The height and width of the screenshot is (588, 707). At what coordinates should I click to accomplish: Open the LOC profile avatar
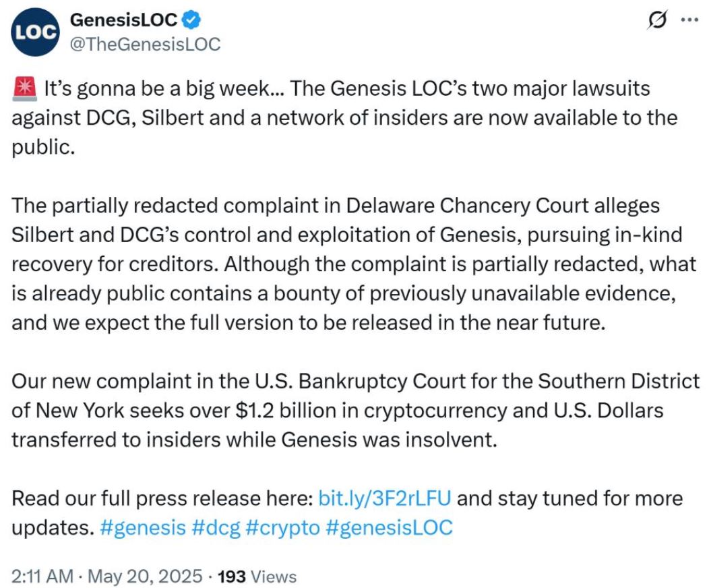click(x=35, y=32)
